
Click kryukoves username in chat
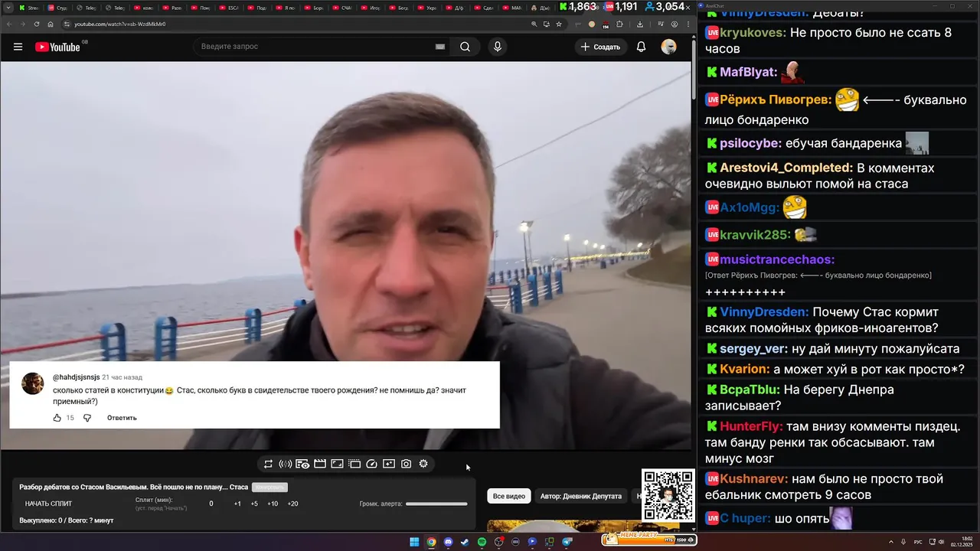[x=753, y=33]
